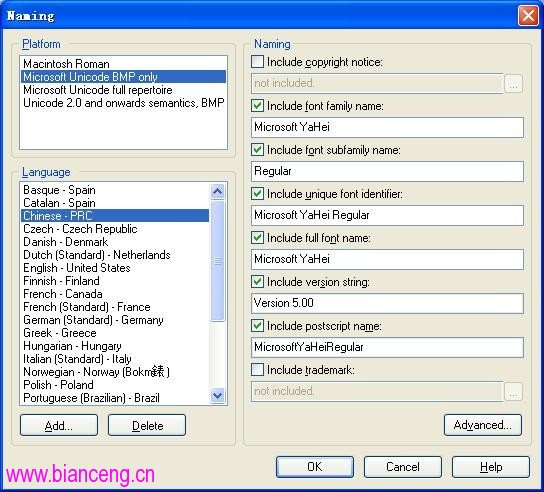Click the postscript name field MicrosoftYaHeiRegular
The image size is (544, 492).
click(x=387, y=347)
